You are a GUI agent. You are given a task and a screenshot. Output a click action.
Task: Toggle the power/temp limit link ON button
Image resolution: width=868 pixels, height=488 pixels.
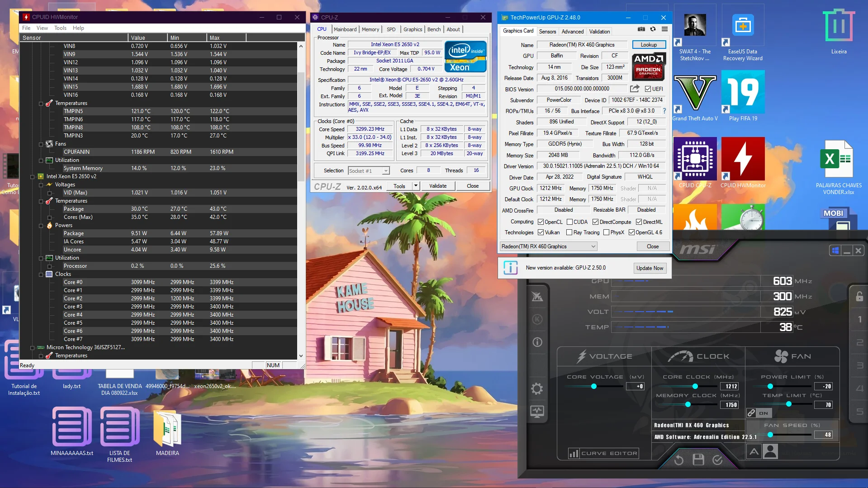[x=759, y=413]
